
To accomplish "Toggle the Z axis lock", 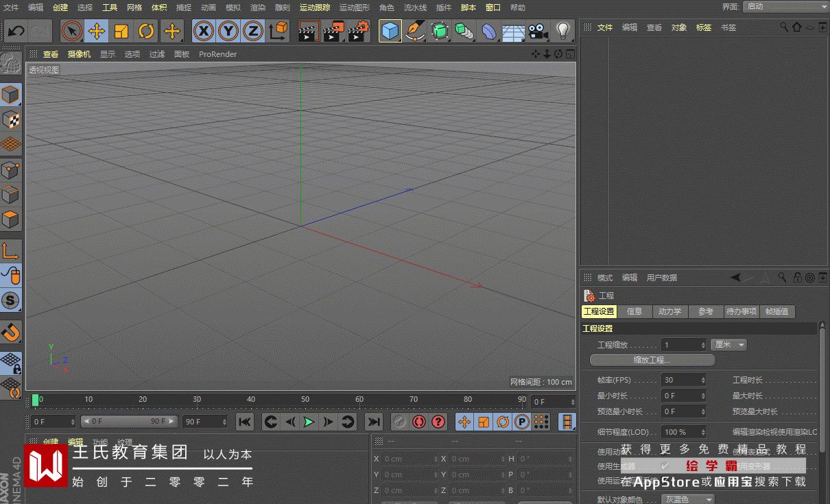I will pos(253,31).
